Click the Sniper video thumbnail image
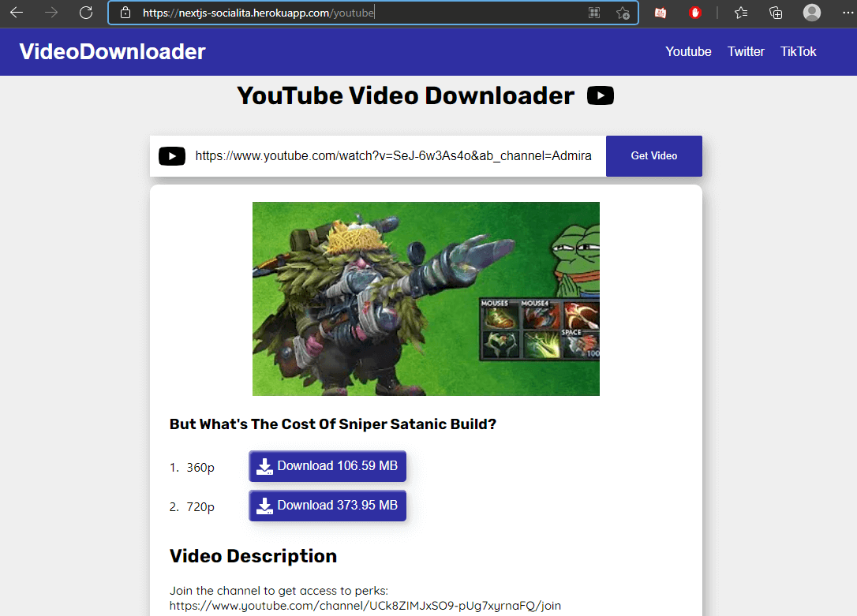This screenshot has width=857, height=616. (426, 299)
